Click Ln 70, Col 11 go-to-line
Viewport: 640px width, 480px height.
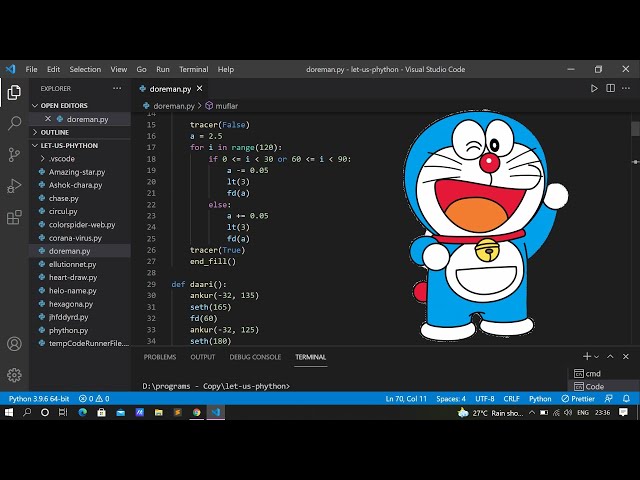point(406,399)
